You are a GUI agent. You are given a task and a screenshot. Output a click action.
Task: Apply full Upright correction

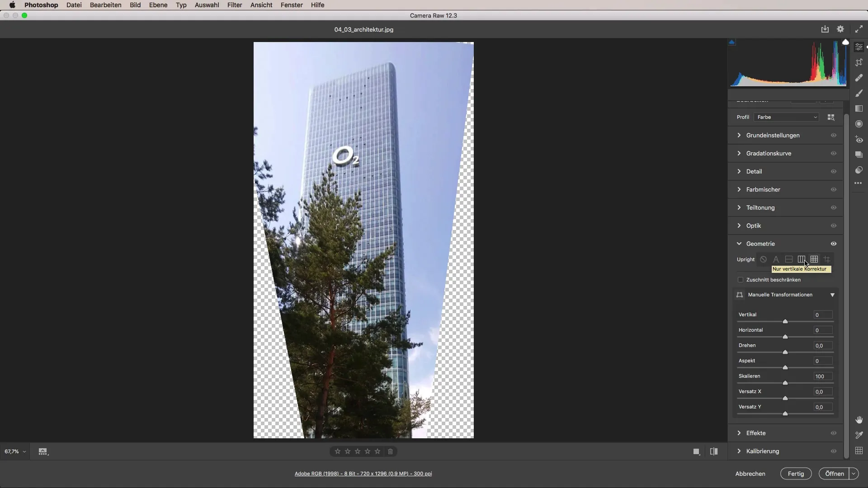click(814, 259)
